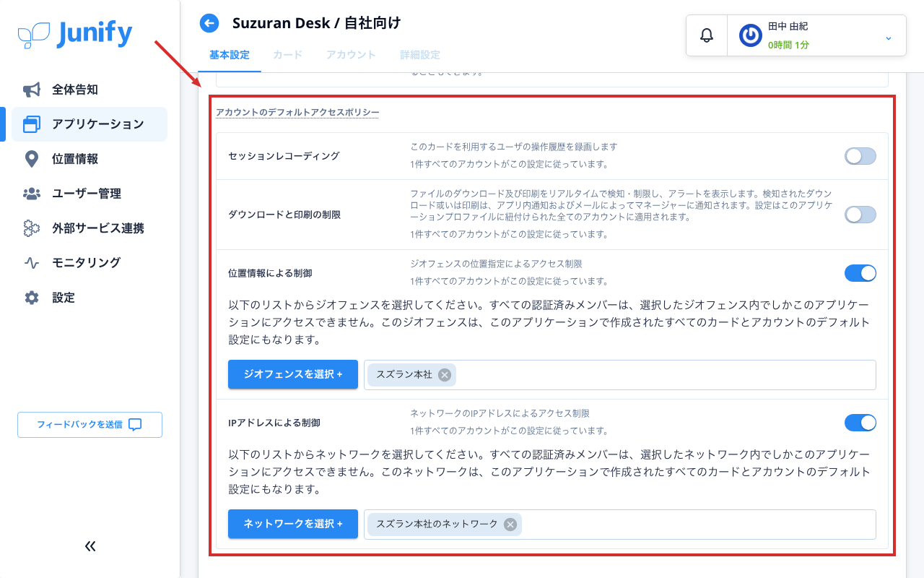Viewport: 924px width, 578px height.
Task: Click 0時間 1分 session time
Action: pyautogui.click(x=788, y=45)
